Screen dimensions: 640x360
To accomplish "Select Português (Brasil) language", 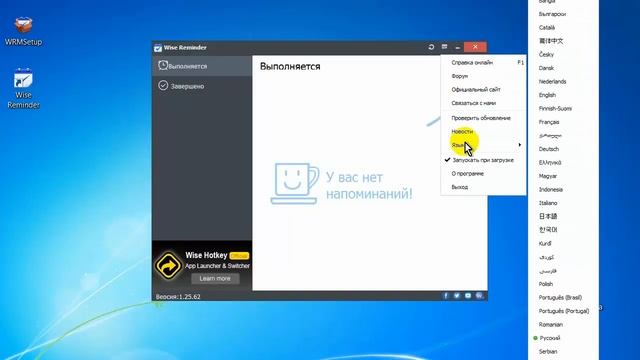I will (560, 297).
